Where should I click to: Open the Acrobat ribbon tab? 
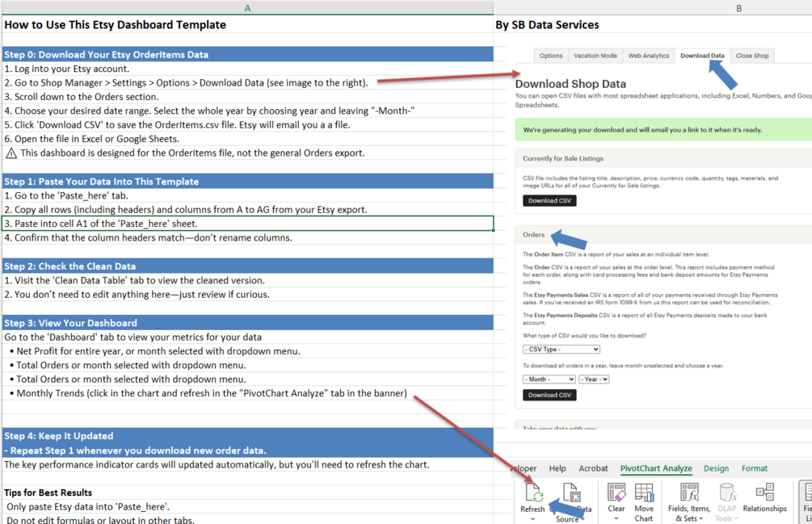[x=593, y=468]
